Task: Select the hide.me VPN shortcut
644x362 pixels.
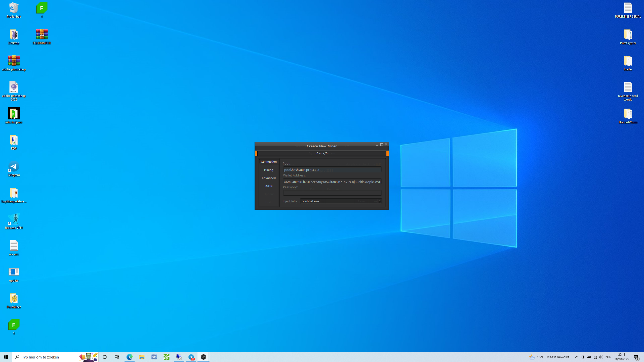Action: [14, 222]
